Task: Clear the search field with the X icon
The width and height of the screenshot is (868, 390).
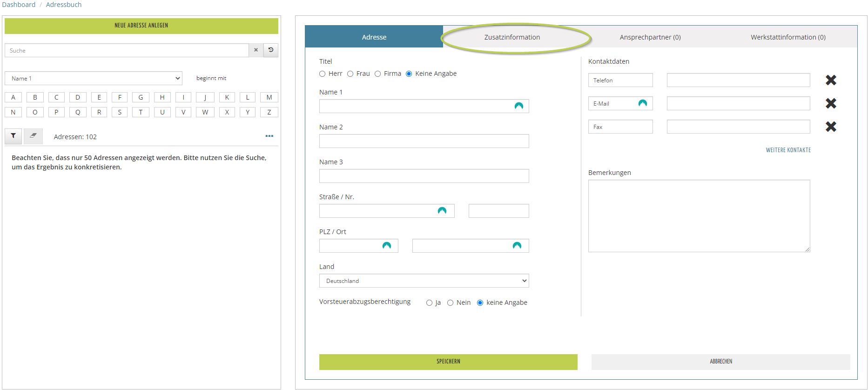Action: pyautogui.click(x=256, y=50)
